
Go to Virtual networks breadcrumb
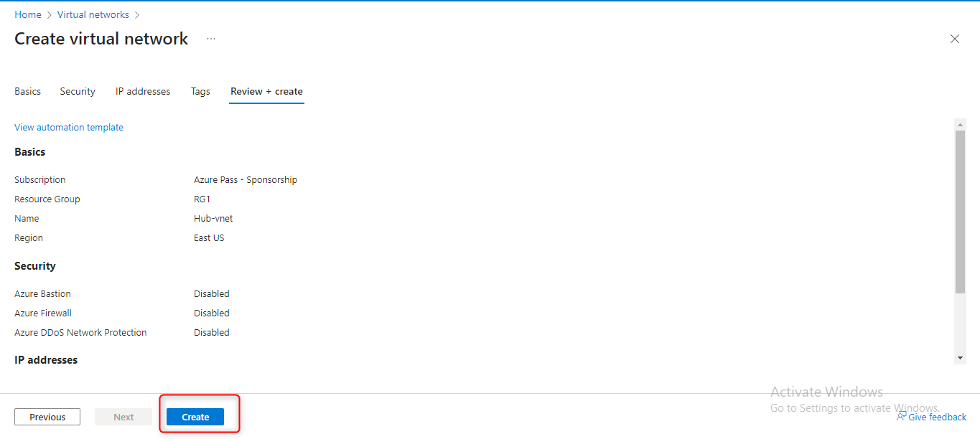click(93, 14)
